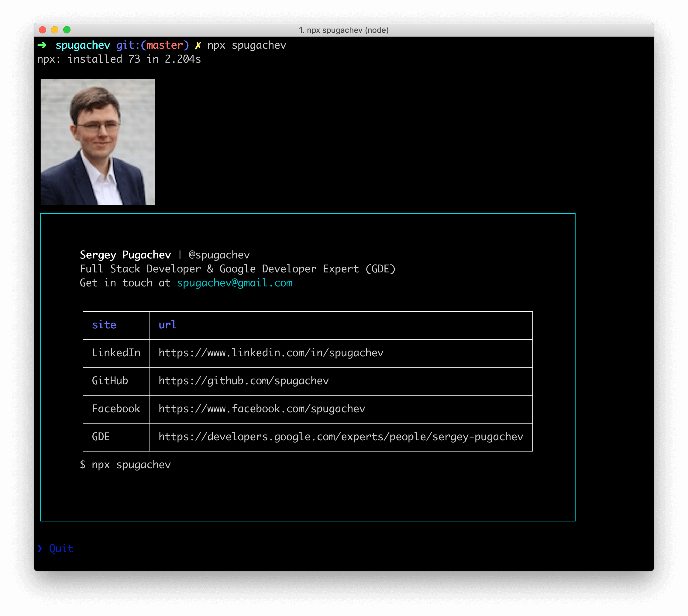
Task: Click the red close window button
Action: pos(43,30)
